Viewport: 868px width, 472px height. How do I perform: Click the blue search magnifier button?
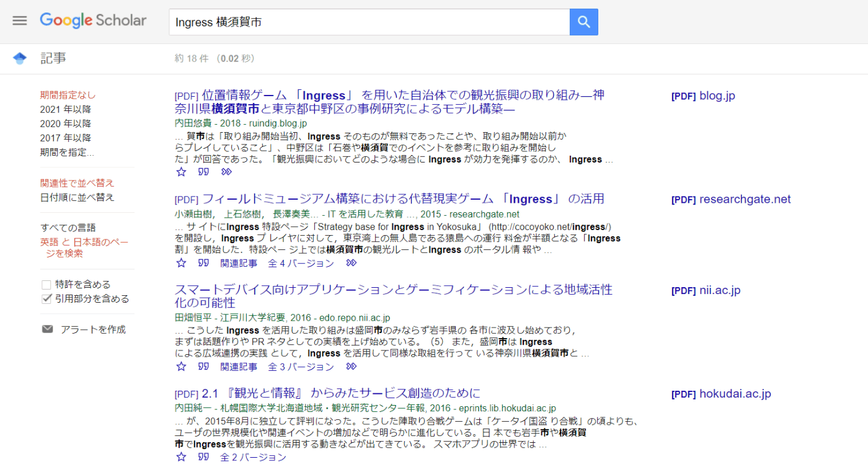point(583,22)
